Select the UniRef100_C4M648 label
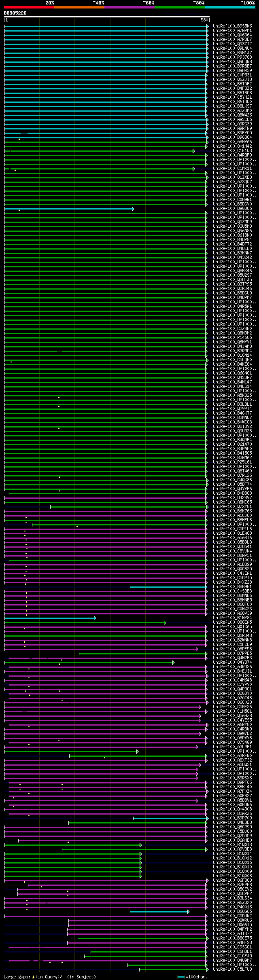This screenshot has height=980, width=259. pos(232,680)
